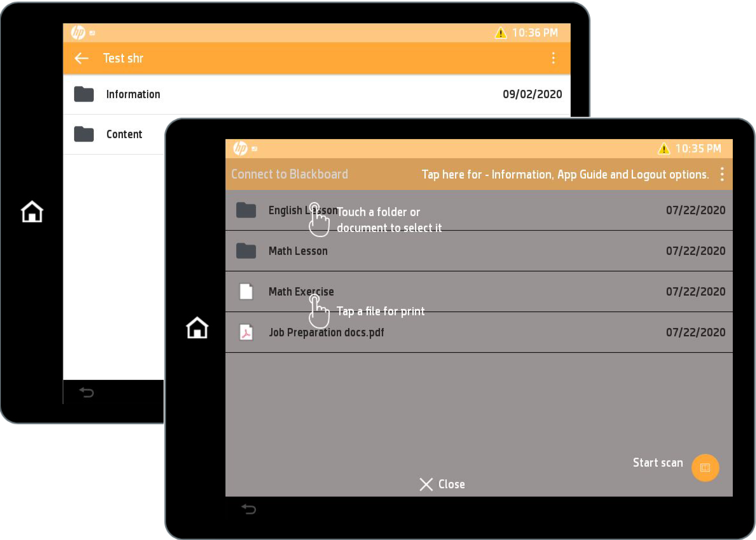Tap small status icon beside back HP logo
Viewport: 756px width, 540px height.
[x=92, y=33]
